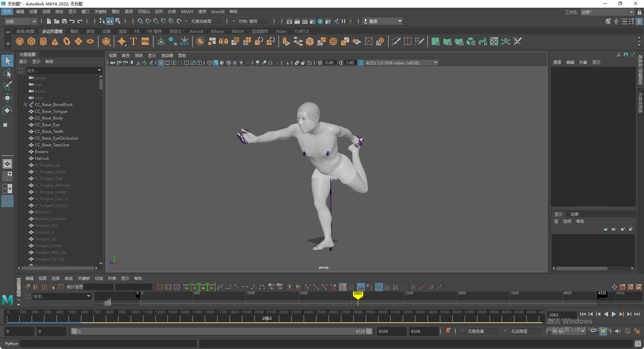The width and height of the screenshot is (644, 349).
Task: Select the Rotate tool in the toolbox
Action: pos(7,110)
